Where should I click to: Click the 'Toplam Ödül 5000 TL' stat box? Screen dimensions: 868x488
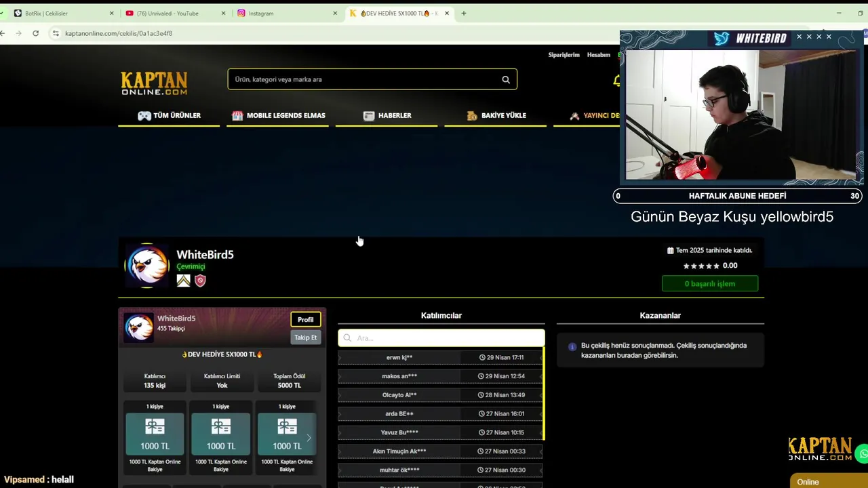pyautogui.click(x=289, y=381)
